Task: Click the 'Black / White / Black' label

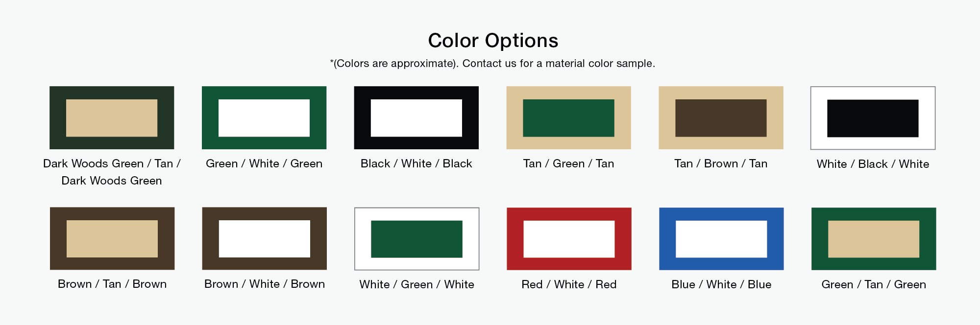Action: 416,163
